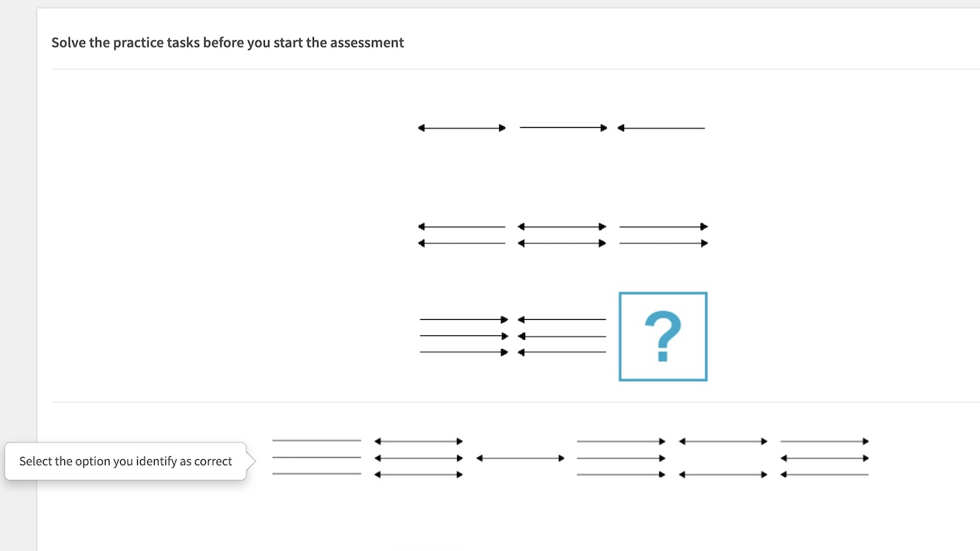Click the double-headed arrow in the top-left cell
980x551 pixels.
[461, 128]
